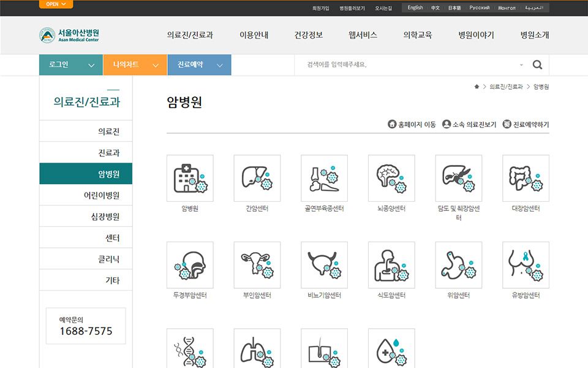Open the 두경부암센터 head and neck icon

(x=190, y=265)
